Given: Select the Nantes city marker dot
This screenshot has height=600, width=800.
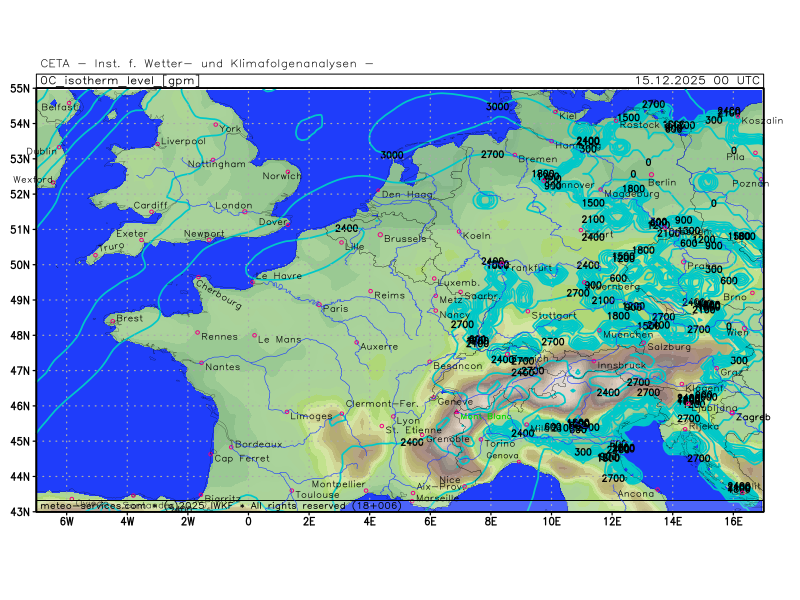Looking at the screenshot, I should [198, 366].
